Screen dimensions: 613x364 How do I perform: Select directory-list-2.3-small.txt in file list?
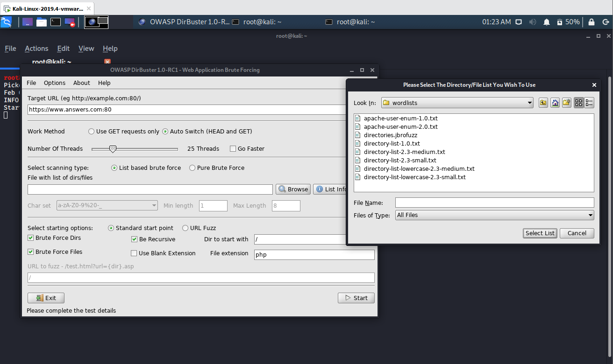tap(400, 161)
